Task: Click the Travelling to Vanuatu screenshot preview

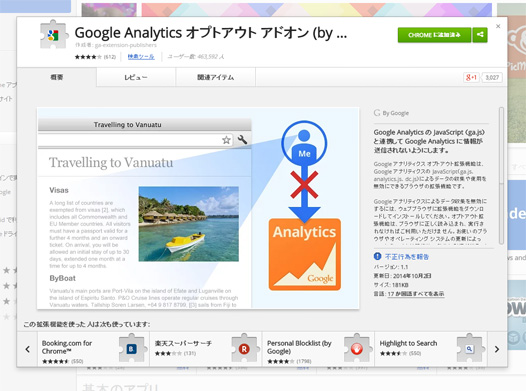Action: point(198,208)
